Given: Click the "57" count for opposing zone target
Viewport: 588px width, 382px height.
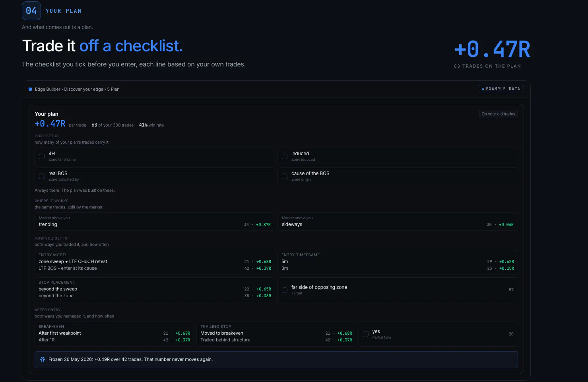Looking at the screenshot, I should click(x=511, y=290).
